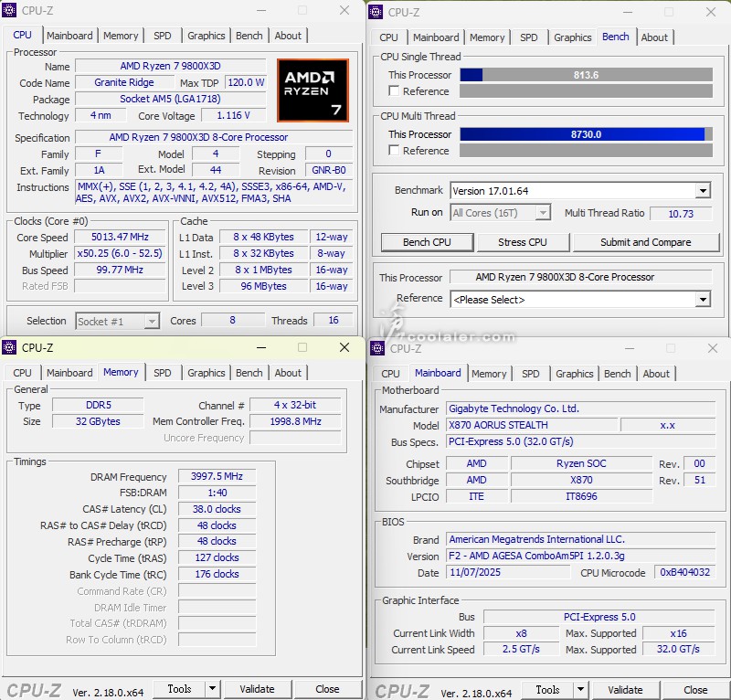
Task: Switch to SPD tab in the processor info window
Action: coord(162,36)
